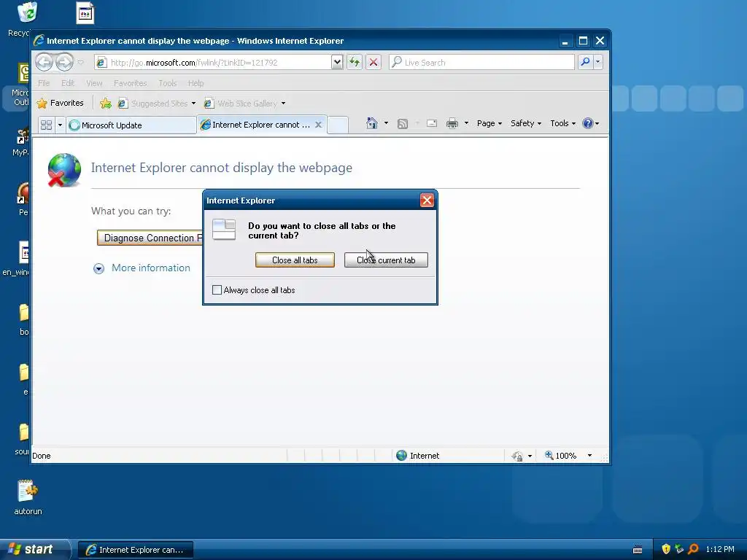The width and height of the screenshot is (747, 560).
Task: Click orange magnifier tray icon
Action: click(693, 549)
